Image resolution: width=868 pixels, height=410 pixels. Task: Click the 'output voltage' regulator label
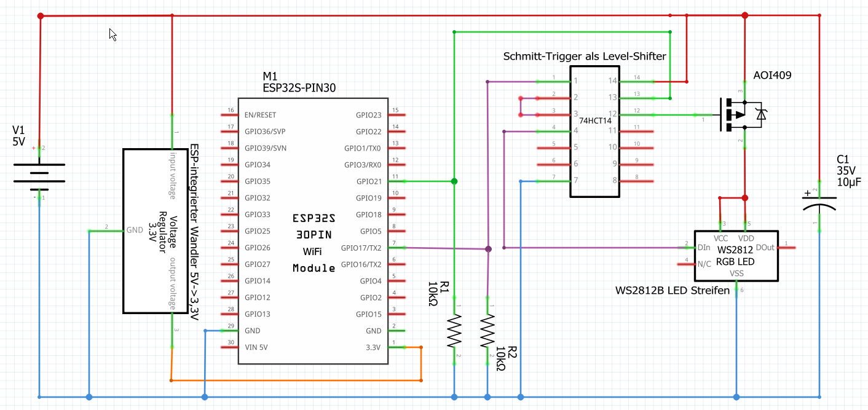coord(174,283)
